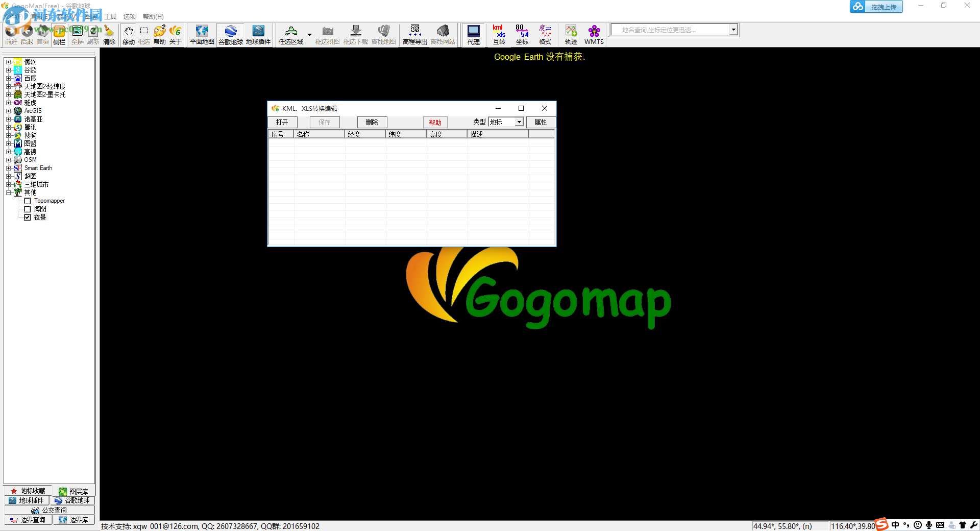Switch to the 边界查询 tab
The image size is (980, 531).
pyautogui.click(x=28, y=520)
